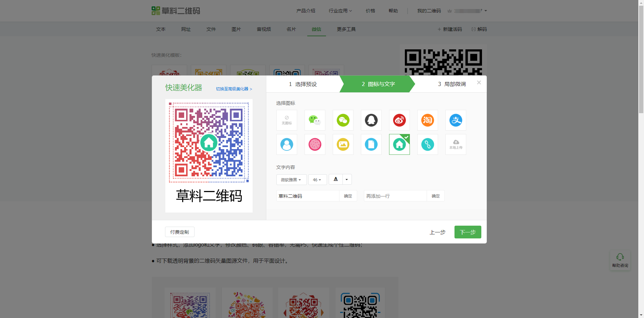This screenshot has width=644, height=318.
Task: Pick the Weibo red icon
Action: [x=399, y=120]
